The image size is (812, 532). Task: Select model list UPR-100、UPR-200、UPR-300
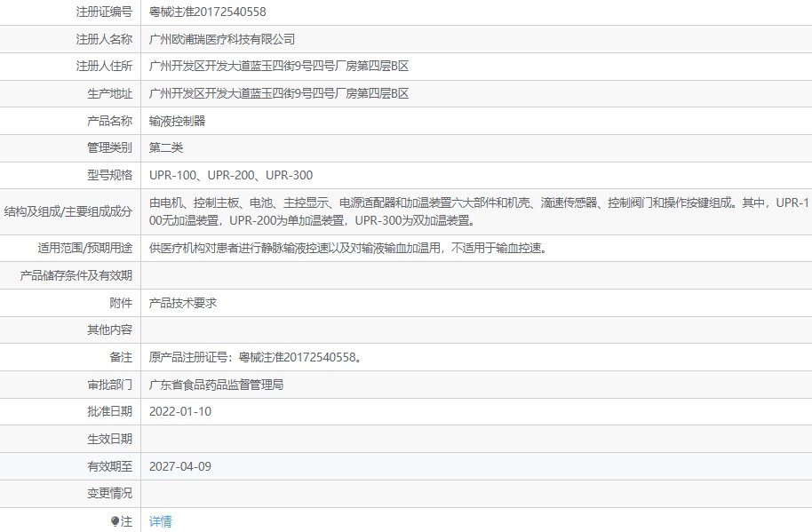pos(231,175)
